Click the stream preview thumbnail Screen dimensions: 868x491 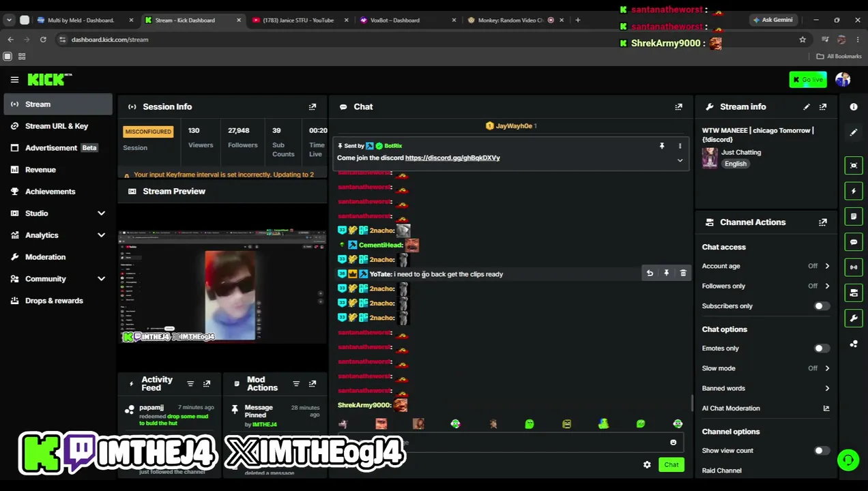[222, 286]
